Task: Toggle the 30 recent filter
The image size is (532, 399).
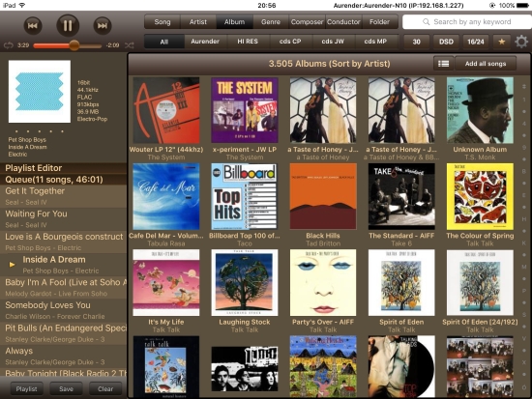Action: coord(416,42)
